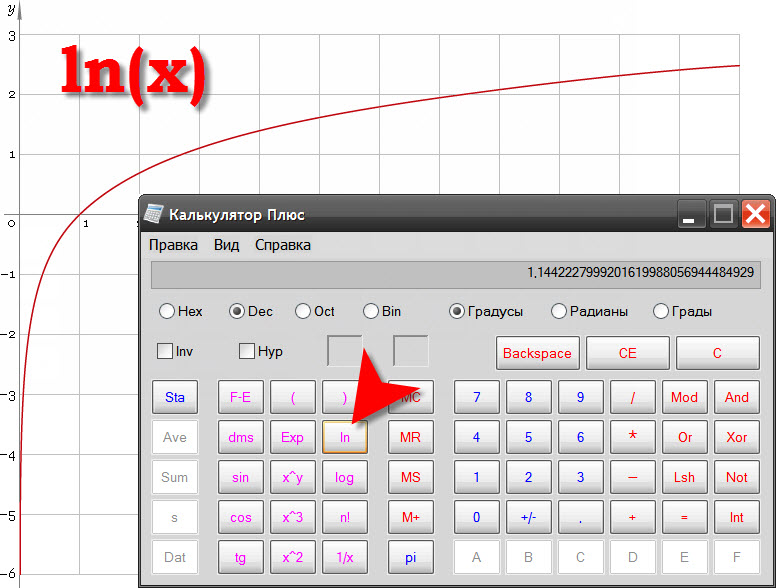Click the n! factorial key
Screen dimensions: 776x588
tap(344, 517)
